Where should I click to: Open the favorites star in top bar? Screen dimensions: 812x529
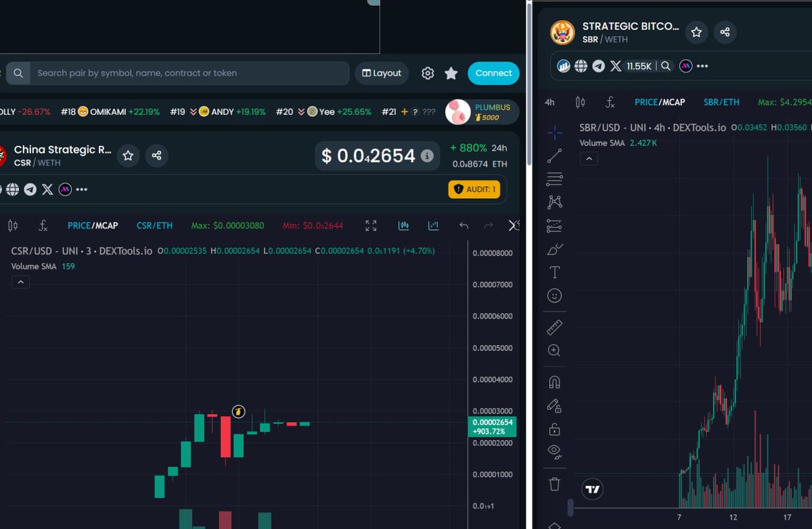pos(451,73)
